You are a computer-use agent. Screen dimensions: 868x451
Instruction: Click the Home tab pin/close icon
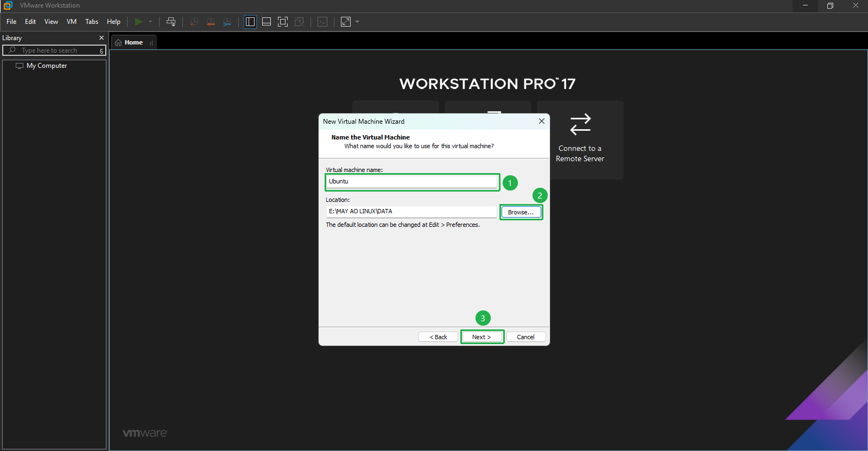tap(151, 43)
